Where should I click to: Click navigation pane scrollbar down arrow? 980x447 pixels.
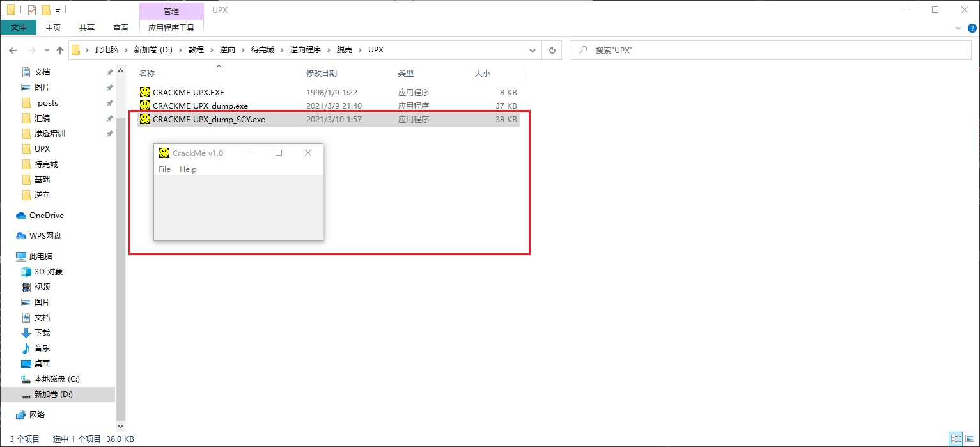[x=120, y=427]
